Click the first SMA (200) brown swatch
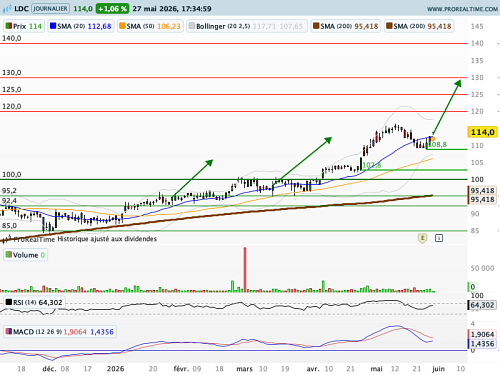Screen dimensions: 500x375 pyautogui.click(x=316, y=26)
